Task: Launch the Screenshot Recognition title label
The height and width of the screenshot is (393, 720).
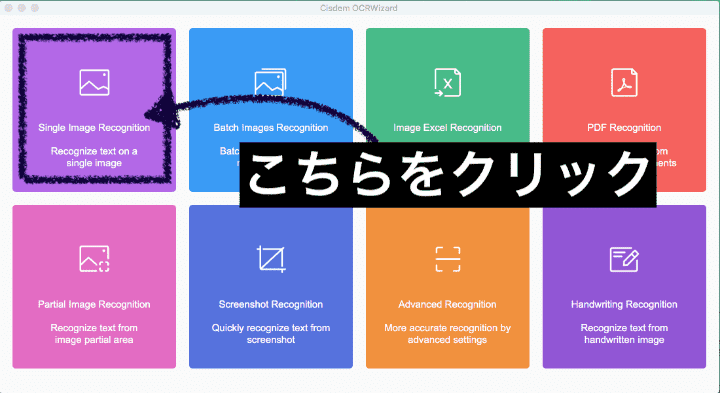Action: pos(271,304)
